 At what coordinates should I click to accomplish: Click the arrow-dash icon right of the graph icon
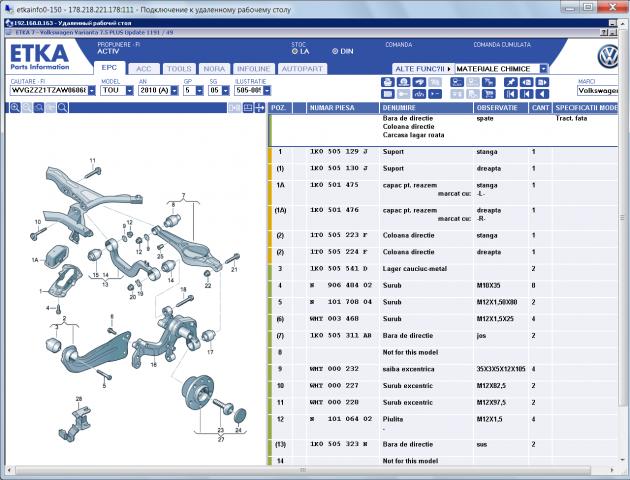(435, 94)
